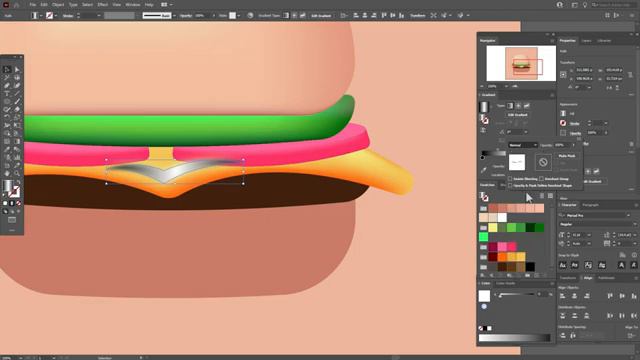Screen dimensions: 640x360
Task: Switch to the Pathfinder tab
Action: 607,278
